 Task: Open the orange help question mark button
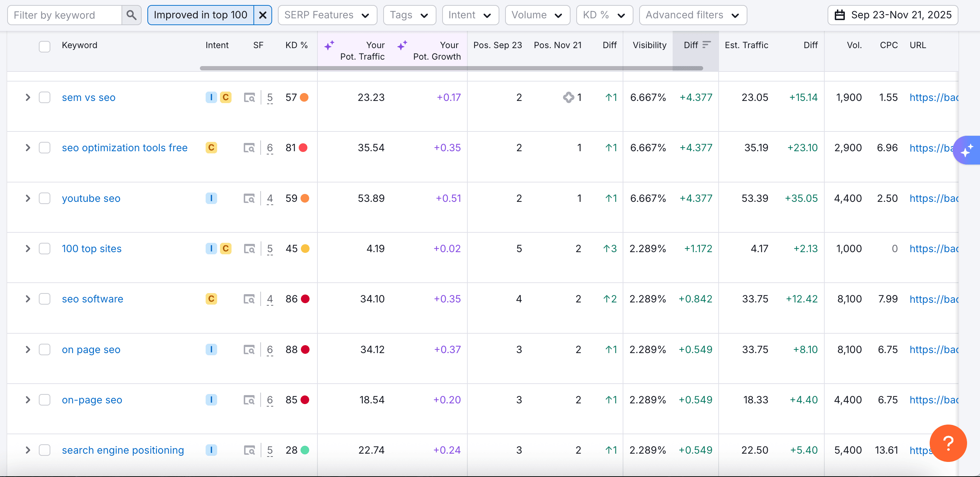pyautogui.click(x=948, y=443)
